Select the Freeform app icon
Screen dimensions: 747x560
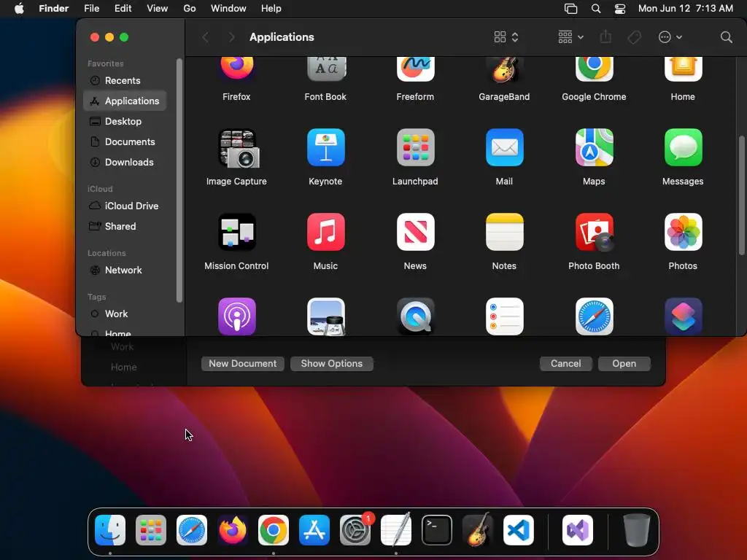[415, 68]
